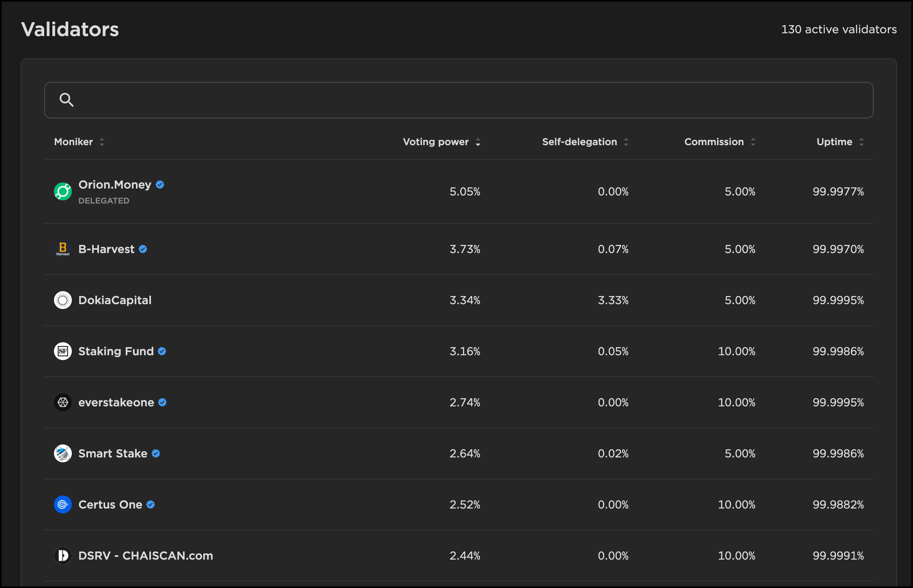Click B-Harvest uptime 99.9970%

(838, 249)
